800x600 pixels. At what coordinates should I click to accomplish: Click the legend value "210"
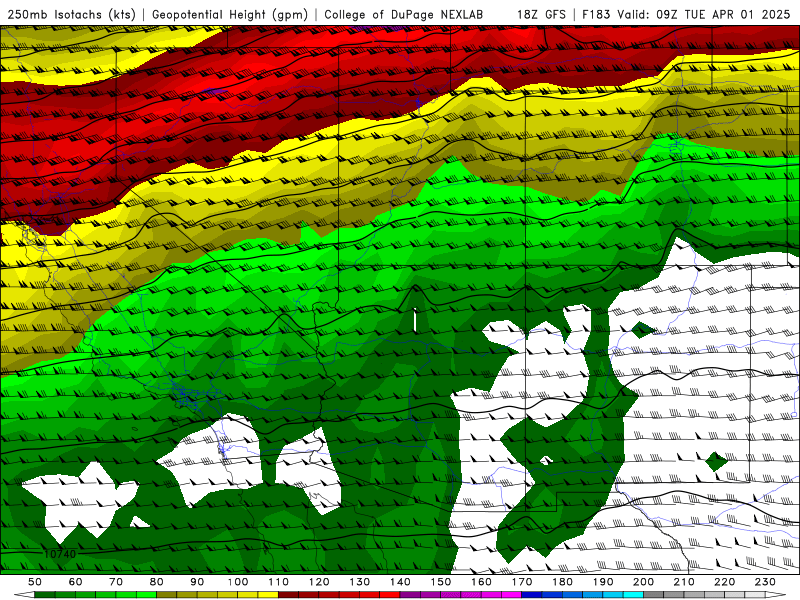pos(684,582)
